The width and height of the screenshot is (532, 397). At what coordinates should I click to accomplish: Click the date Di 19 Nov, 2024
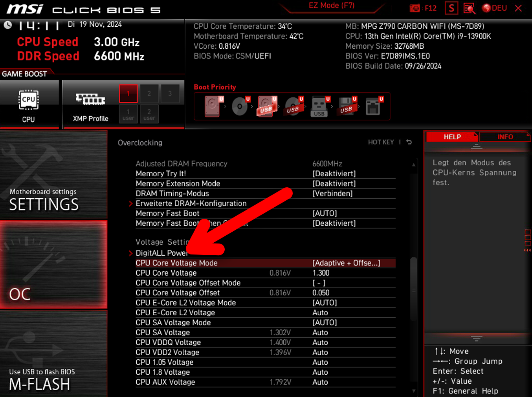pos(95,24)
